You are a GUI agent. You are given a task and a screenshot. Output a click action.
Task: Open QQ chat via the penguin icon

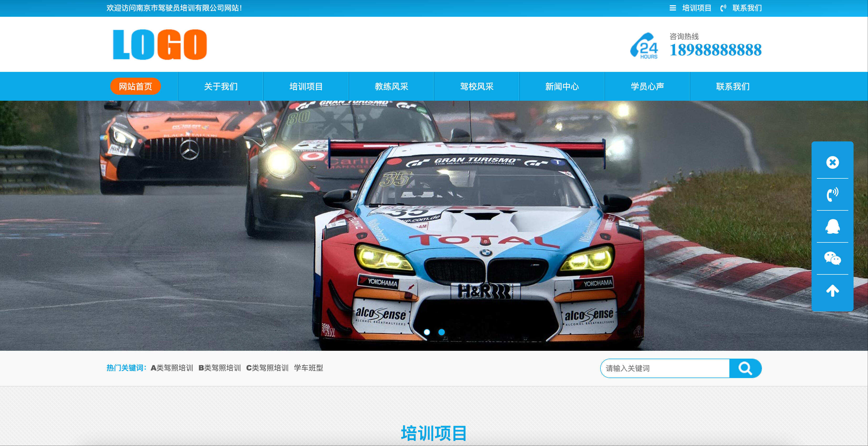click(832, 226)
